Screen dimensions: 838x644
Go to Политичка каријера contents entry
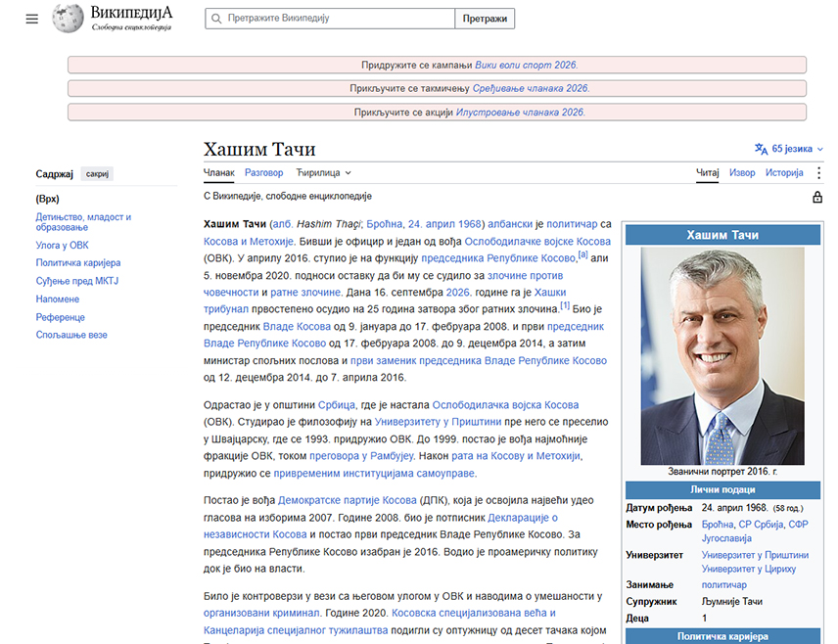pyautogui.click(x=78, y=263)
